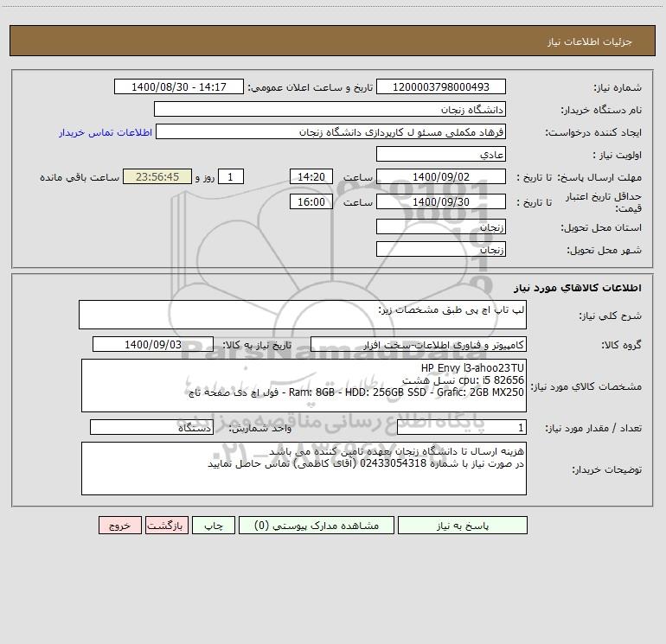The image size is (666, 644).
Task: Click the label گروه کالا
Action: [621, 345]
